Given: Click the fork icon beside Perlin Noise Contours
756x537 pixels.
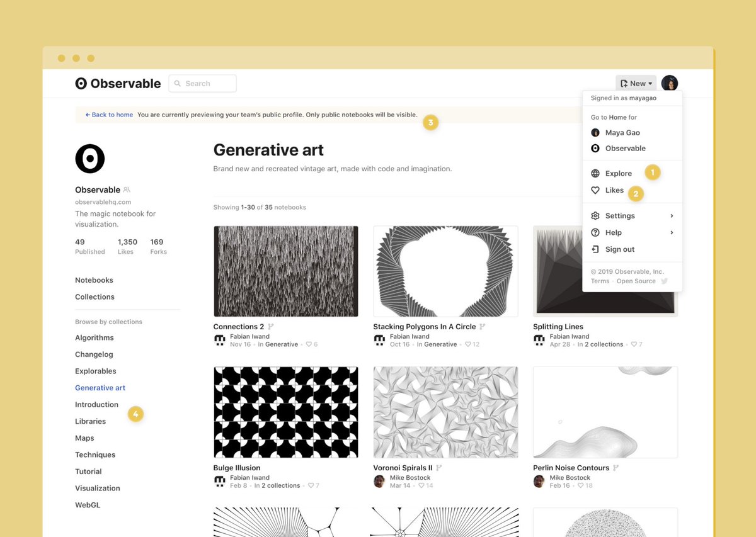Looking at the screenshot, I should [616, 468].
